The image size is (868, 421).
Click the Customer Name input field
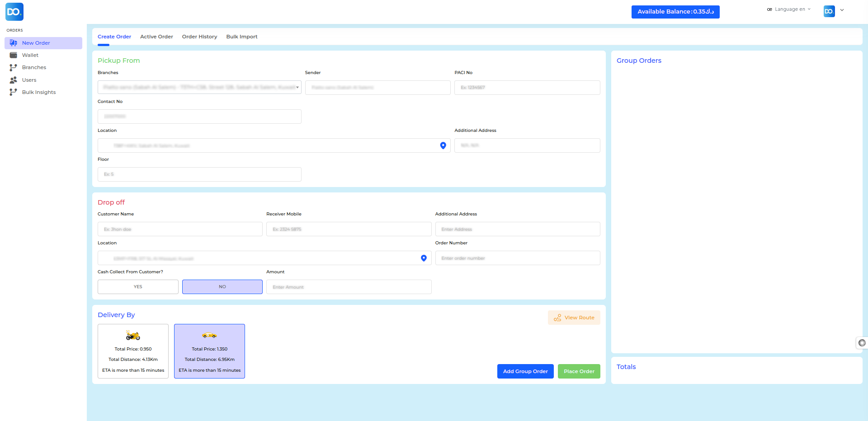pos(180,229)
